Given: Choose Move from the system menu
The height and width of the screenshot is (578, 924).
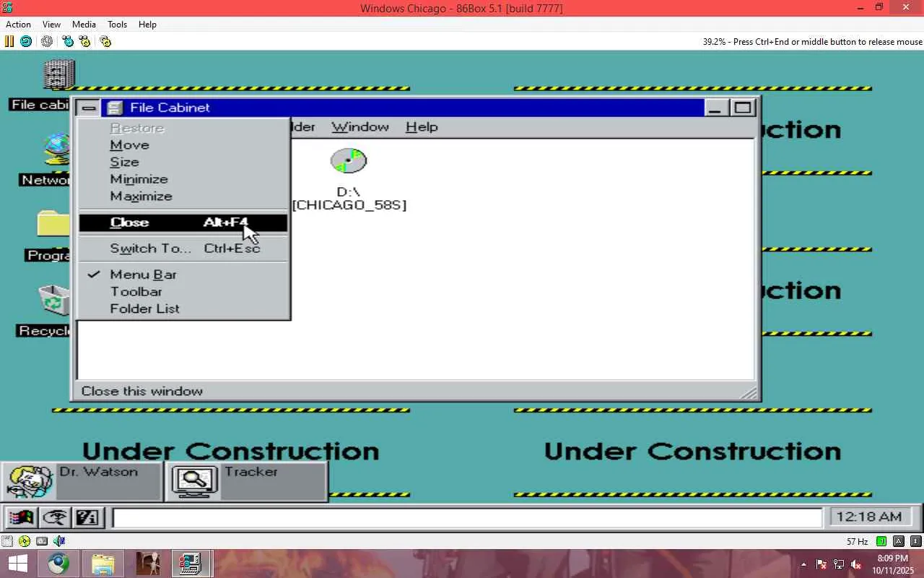Looking at the screenshot, I should tap(183, 145).
